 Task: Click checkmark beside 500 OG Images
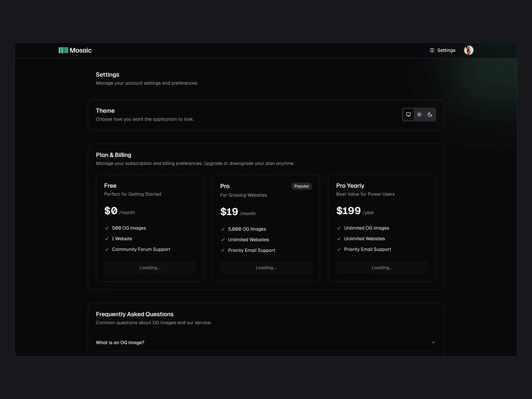click(107, 228)
